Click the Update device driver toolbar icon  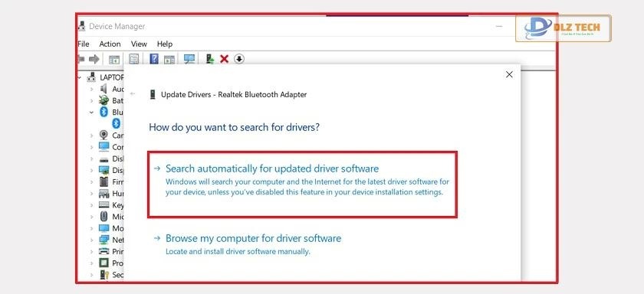210,59
